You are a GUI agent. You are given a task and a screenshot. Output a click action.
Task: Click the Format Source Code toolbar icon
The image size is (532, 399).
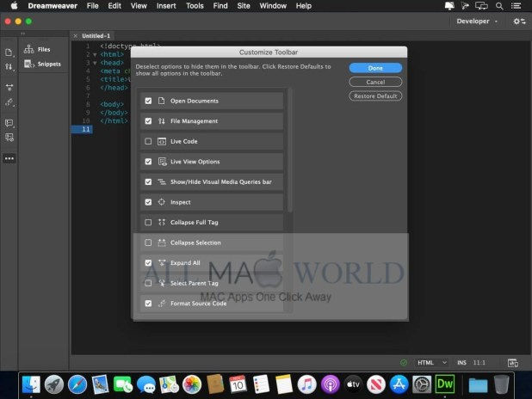point(9,102)
